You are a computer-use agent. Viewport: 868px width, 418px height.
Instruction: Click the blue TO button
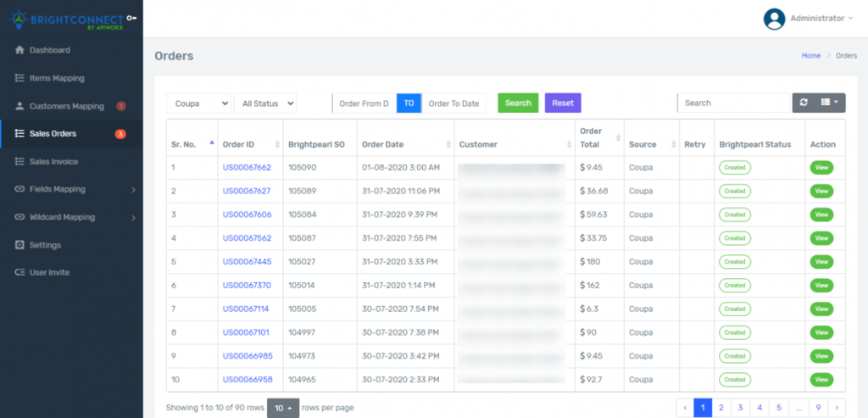[409, 103]
